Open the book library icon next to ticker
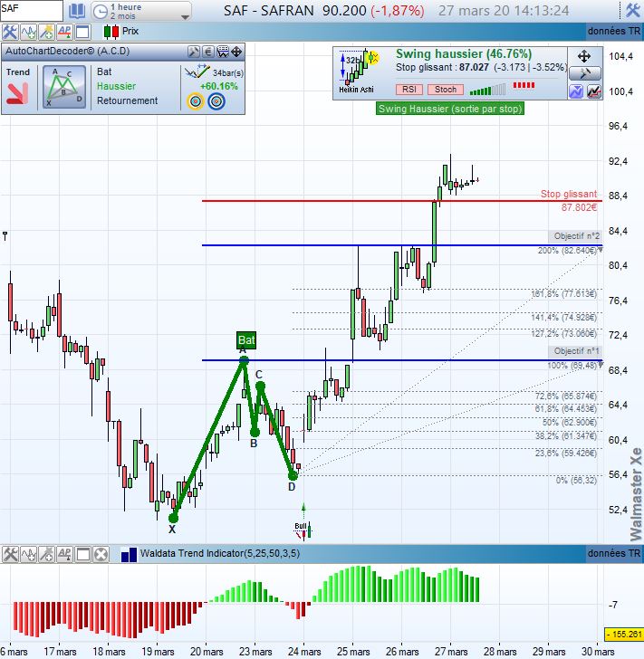Screen dimensions: 644x659 [x=77, y=11]
